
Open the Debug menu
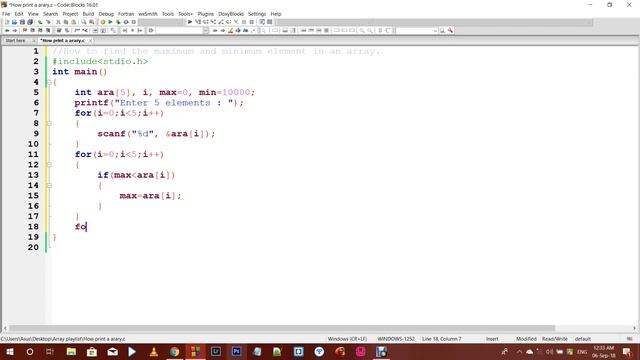tap(106, 14)
